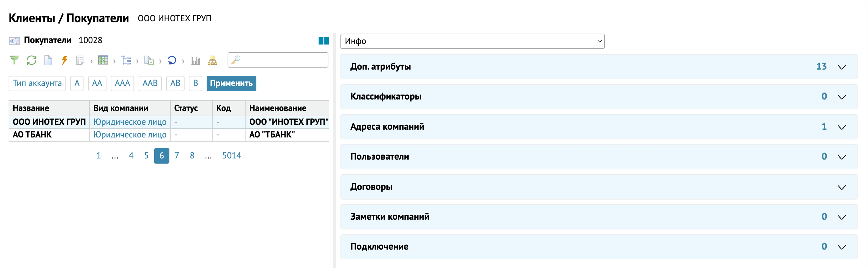The height and width of the screenshot is (268, 868).
Task: Click the orange lightning bolt icon
Action: (x=64, y=60)
